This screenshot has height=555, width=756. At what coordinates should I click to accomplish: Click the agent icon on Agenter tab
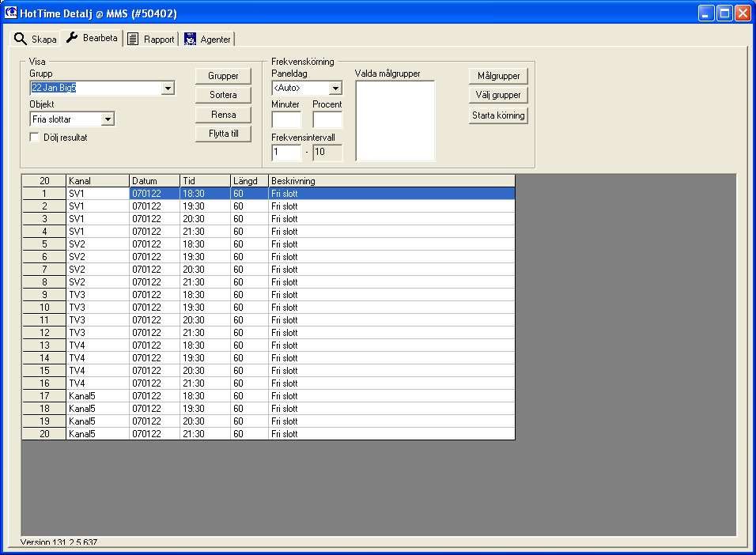point(190,39)
